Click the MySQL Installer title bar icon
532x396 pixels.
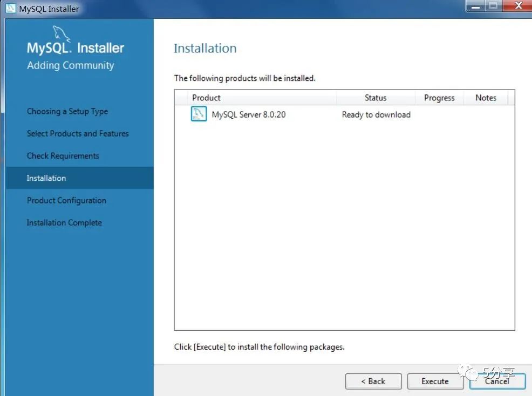[x=10, y=8]
